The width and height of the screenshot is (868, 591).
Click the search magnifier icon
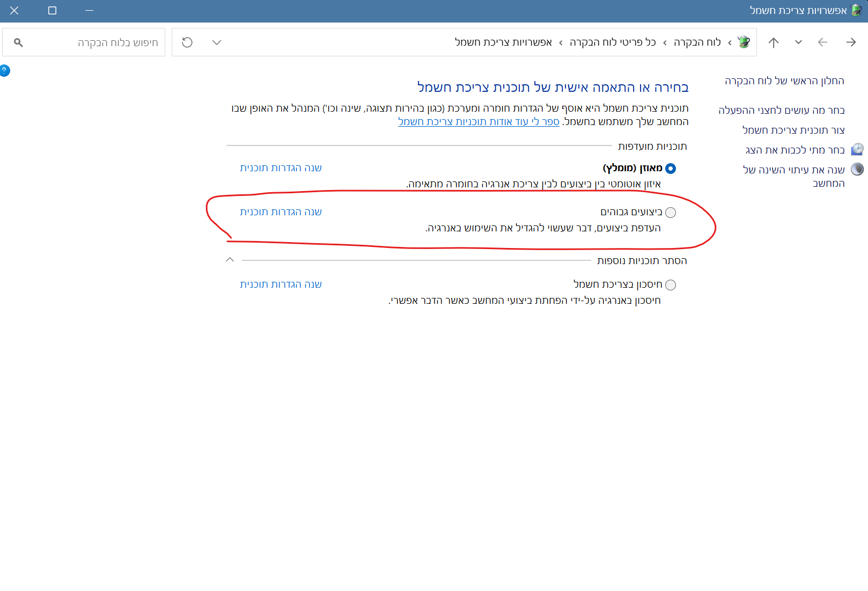18,42
